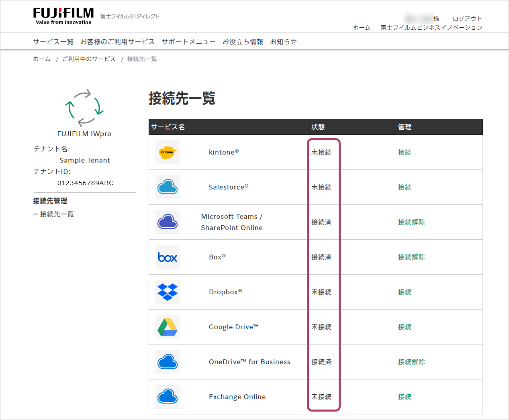Viewport: 509px width, 420px height.
Task: Click the 未接続 status for kintone
Action: (x=321, y=152)
